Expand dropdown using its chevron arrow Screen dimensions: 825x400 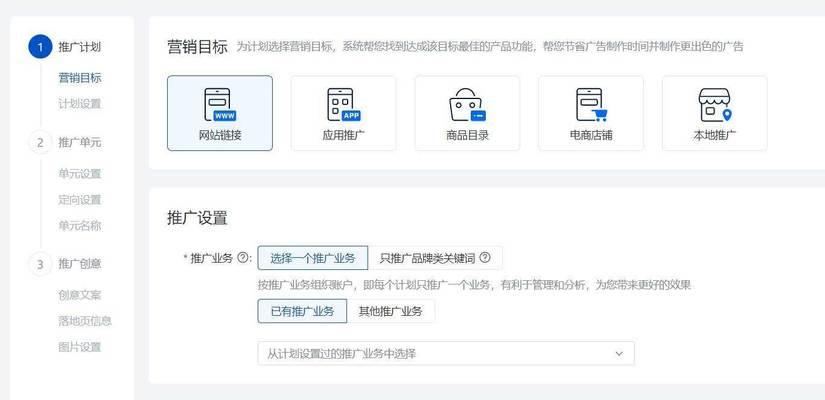click(x=619, y=354)
